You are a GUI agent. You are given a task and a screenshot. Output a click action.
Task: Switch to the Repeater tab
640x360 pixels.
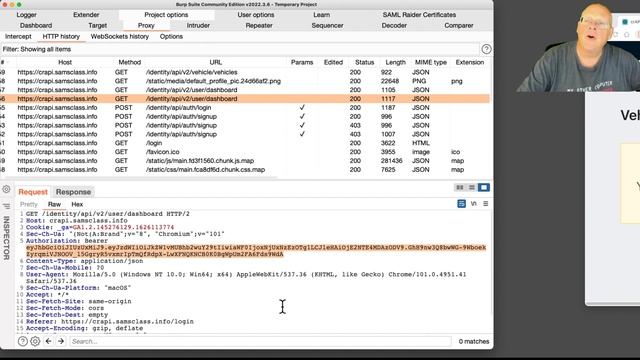tap(259, 25)
